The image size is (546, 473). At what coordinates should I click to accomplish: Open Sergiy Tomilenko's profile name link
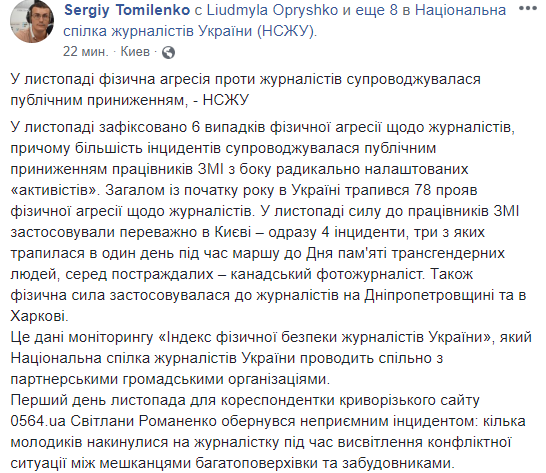click(127, 10)
